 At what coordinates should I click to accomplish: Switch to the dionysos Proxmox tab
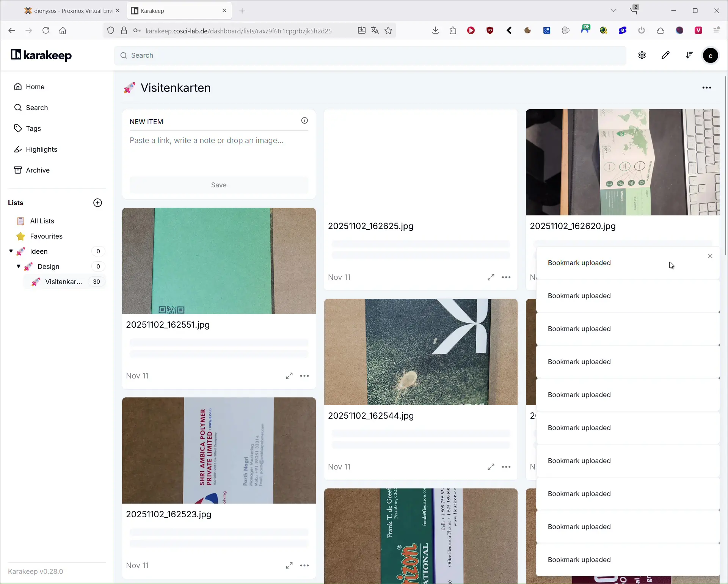click(x=72, y=11)
